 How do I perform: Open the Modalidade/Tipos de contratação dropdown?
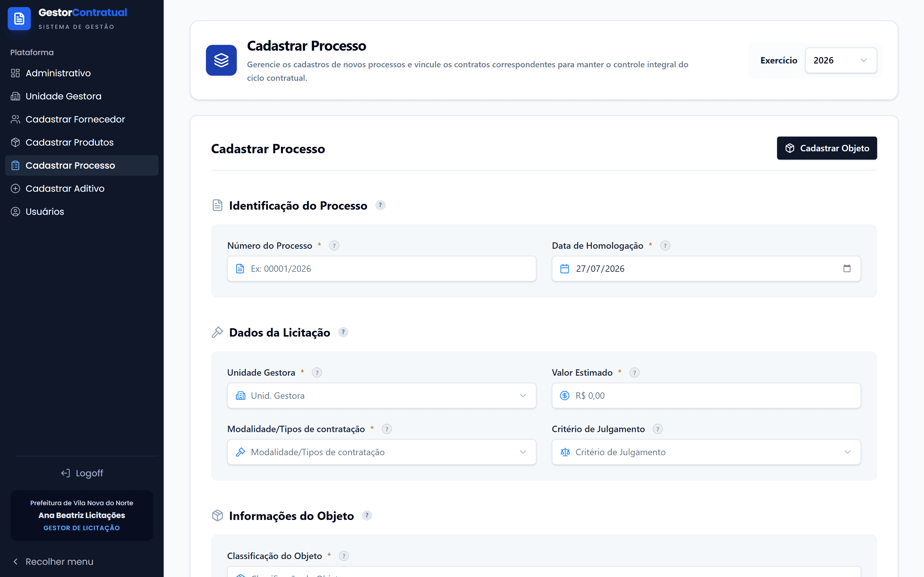coord(381,452)
